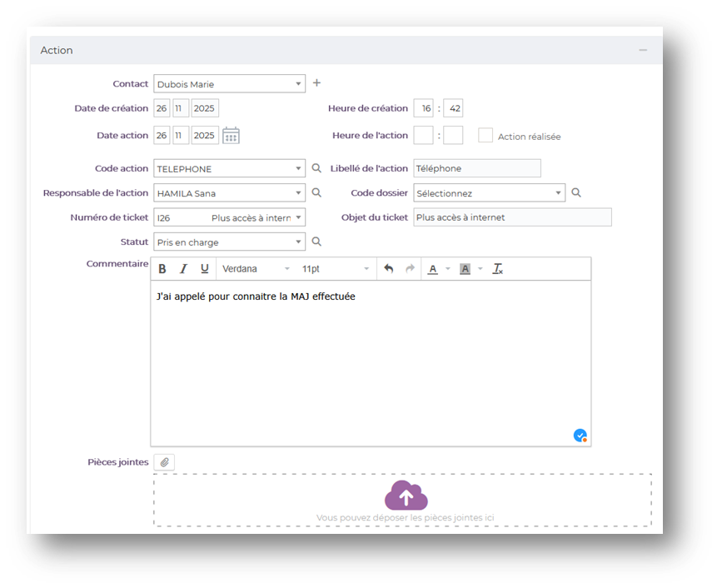
Task: Open the 11pt font size dropdown
Action: coord(335,269)
